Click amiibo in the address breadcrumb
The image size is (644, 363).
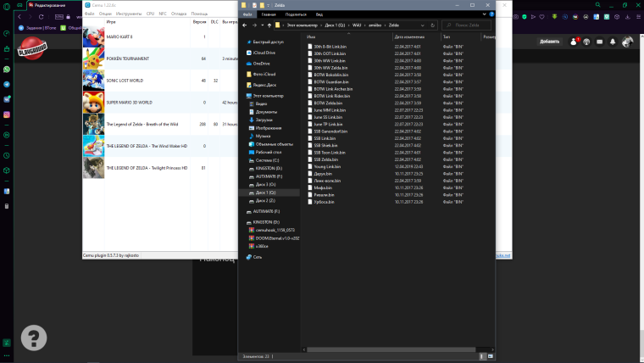pyautogui.click(x=375, y=25)
